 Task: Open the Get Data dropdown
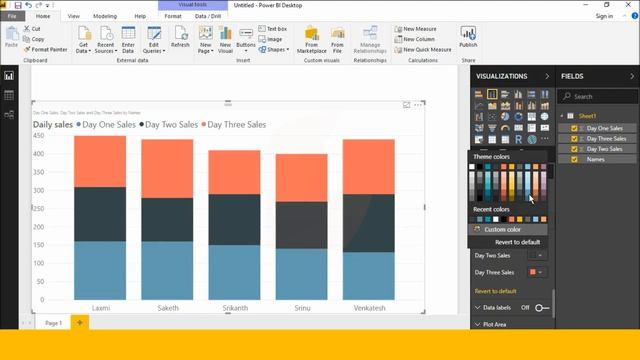(x=83, y=40)
